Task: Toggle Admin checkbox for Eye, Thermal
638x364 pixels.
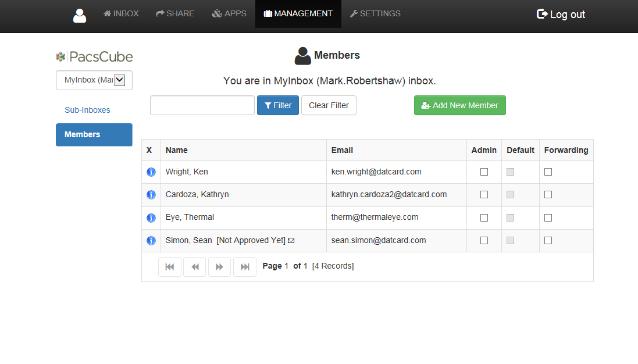Action: pos(484,218)
